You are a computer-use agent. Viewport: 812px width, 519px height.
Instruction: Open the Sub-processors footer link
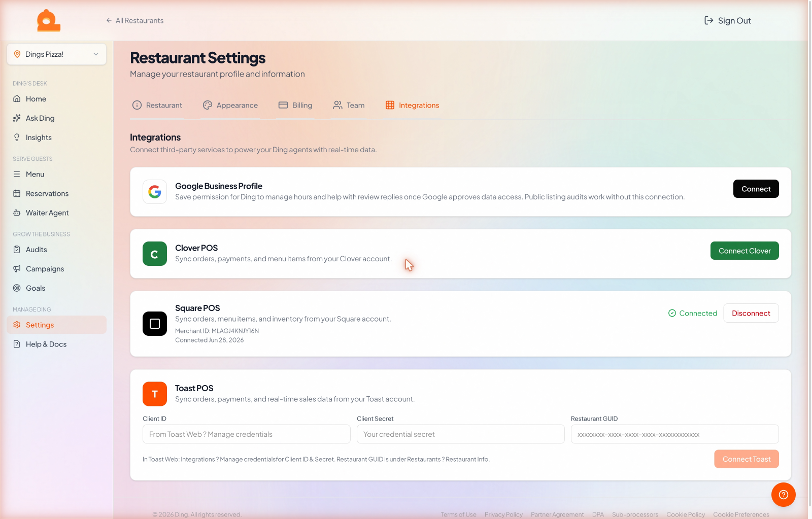pyautogui.click(x=635, y=514)
